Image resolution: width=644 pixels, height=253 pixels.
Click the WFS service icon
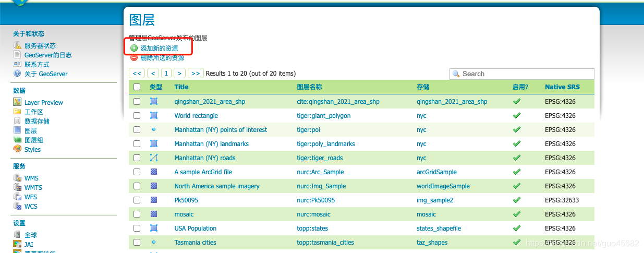click(x=17, y=197)
